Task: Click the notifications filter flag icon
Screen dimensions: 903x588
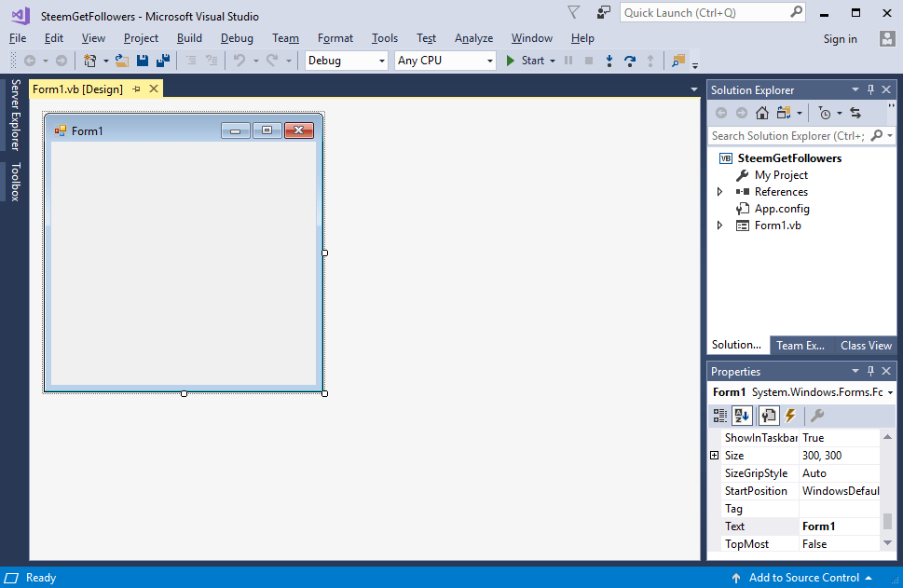Action: 574,12
